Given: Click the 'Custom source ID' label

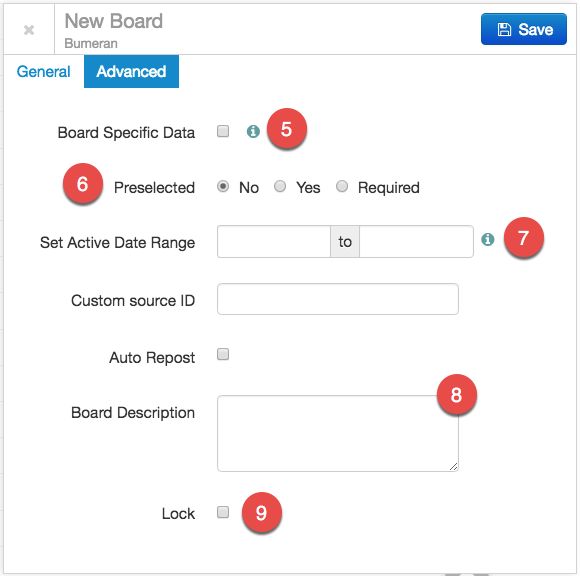Looking at the screenshot, I should [133, 300].
